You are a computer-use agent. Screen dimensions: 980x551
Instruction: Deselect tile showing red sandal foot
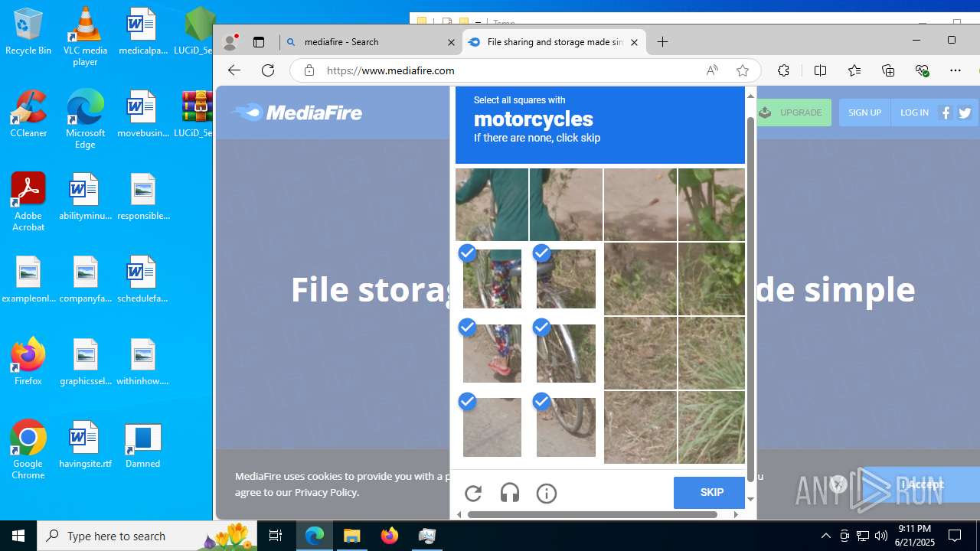492,353
